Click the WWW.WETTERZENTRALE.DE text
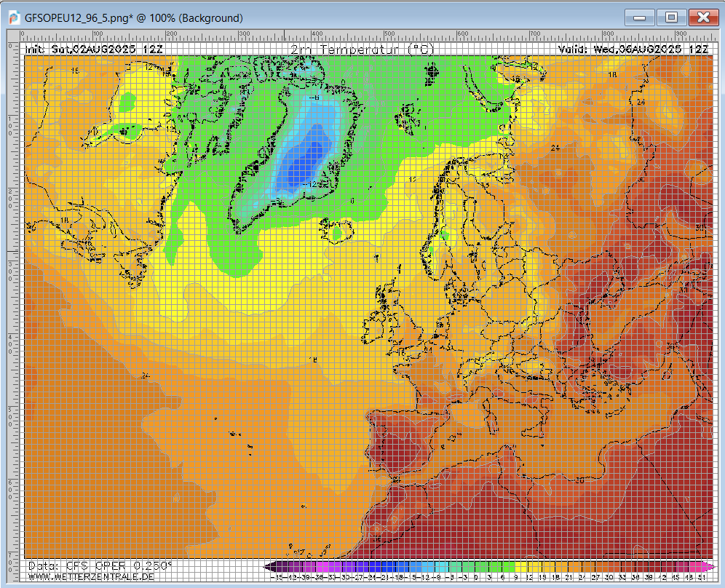The width and height of the screenshot is (725, 588). [91, 576]
